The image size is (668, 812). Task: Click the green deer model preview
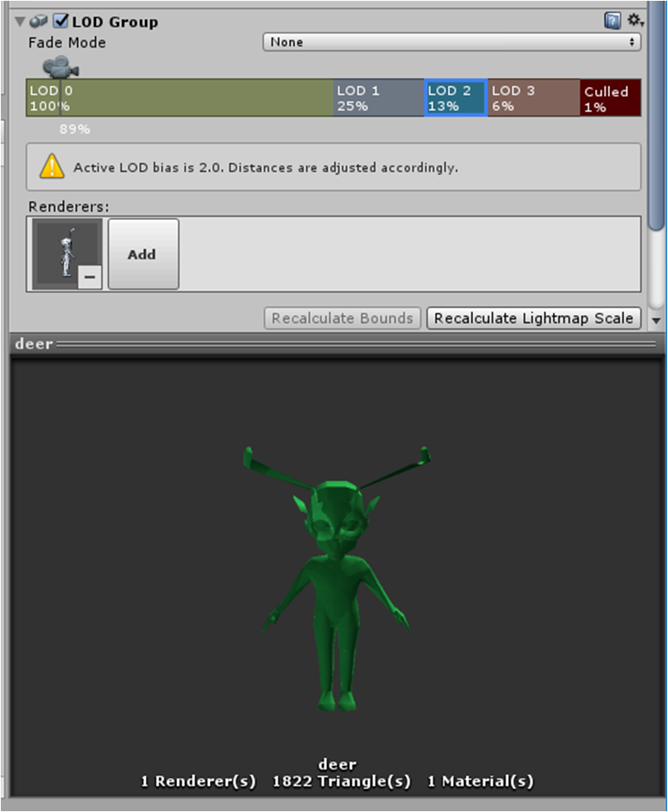click(x=336, y=578)
